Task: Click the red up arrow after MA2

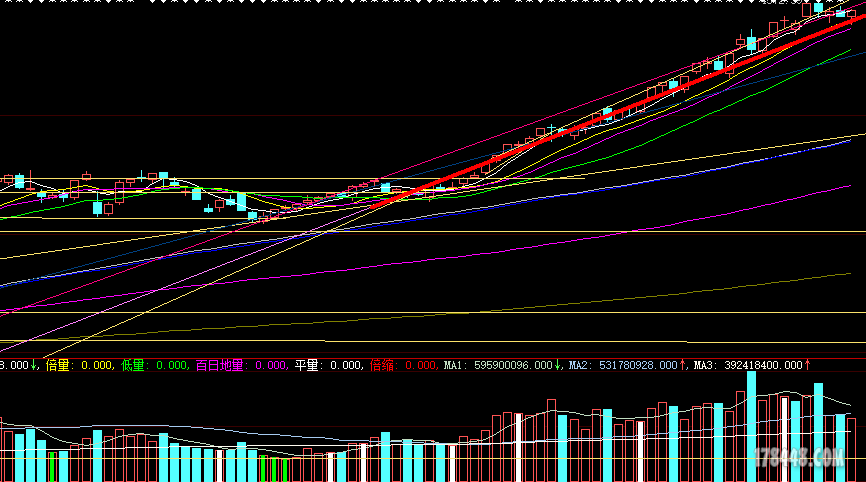Action: pyautogui.click(x=682, y=365)
